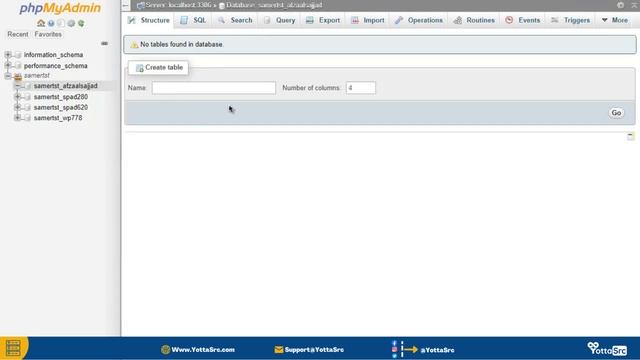Go to phpMyAdmin home via house icon
This screenshot has width=640, height=360.
pos(41,23)
